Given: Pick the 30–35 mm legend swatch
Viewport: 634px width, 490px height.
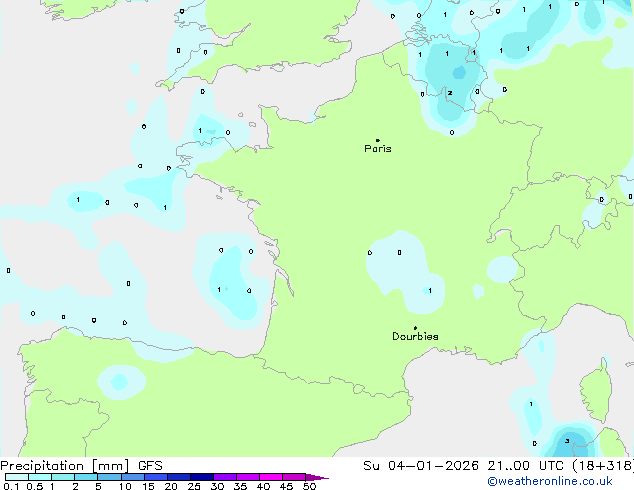Looking at the screenshot, I should coord(224,477).
